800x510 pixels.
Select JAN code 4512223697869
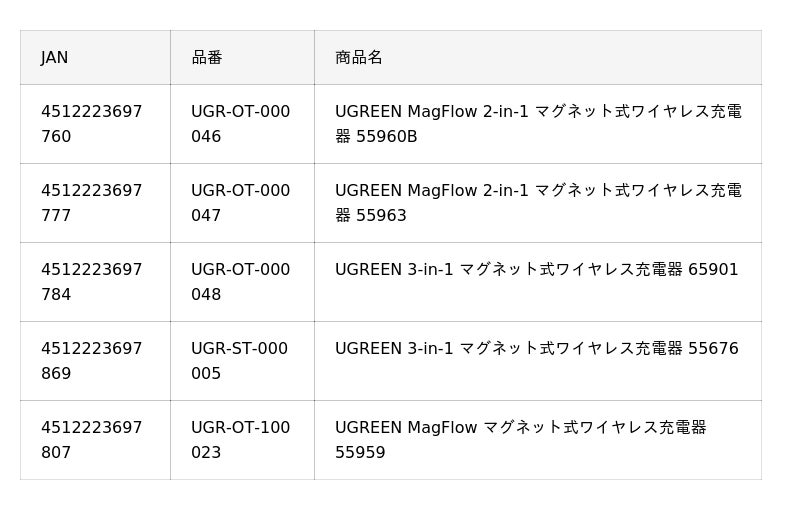pos(91,361)
